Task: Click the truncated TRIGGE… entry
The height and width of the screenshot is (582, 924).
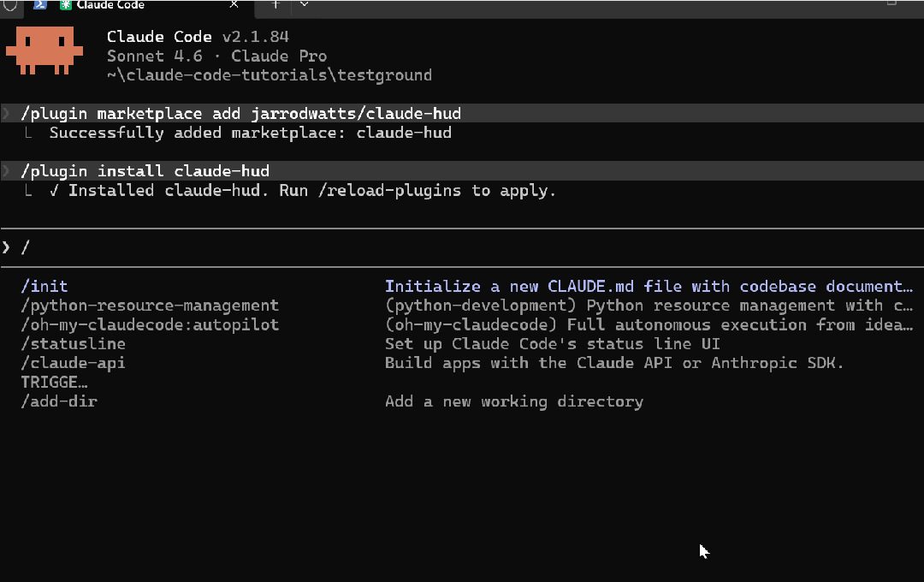Action: pyautogui.click(x=54, y=383)
